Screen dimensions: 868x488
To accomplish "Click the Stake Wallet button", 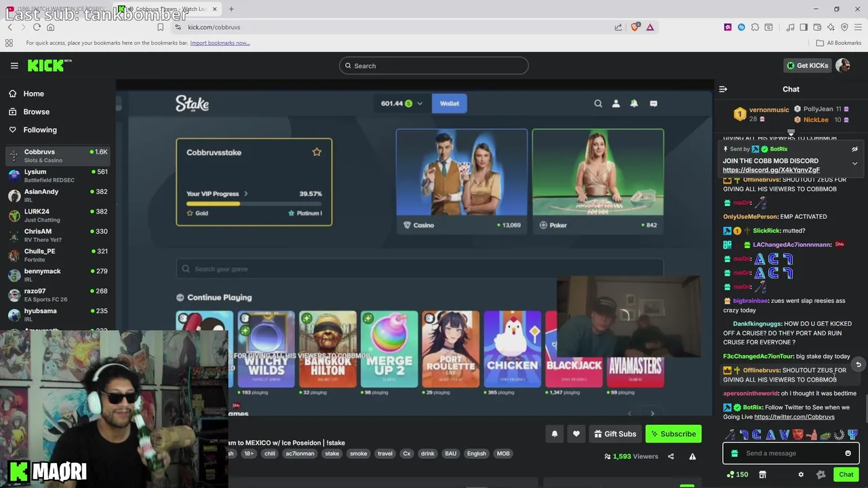I will click(450, 104).
